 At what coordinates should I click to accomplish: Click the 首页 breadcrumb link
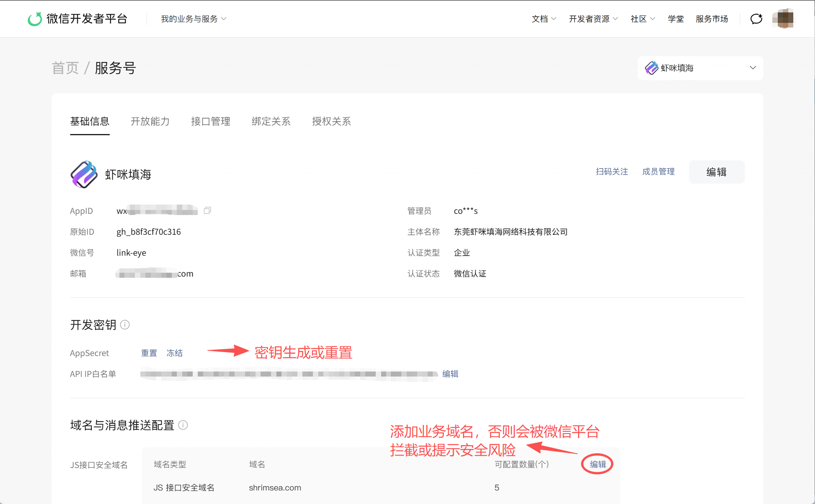tap(66, 68)
